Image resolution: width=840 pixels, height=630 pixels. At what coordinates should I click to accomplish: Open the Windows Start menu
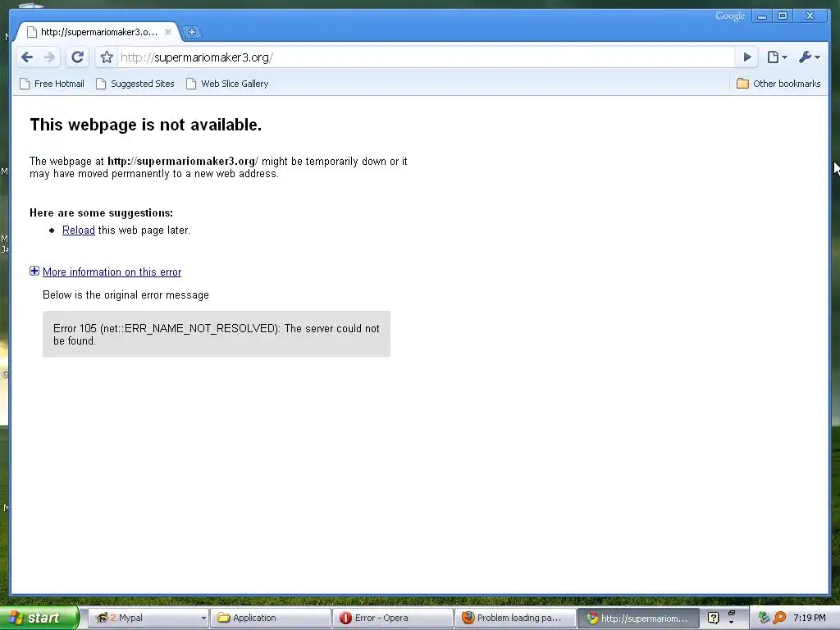click(39, 618)
